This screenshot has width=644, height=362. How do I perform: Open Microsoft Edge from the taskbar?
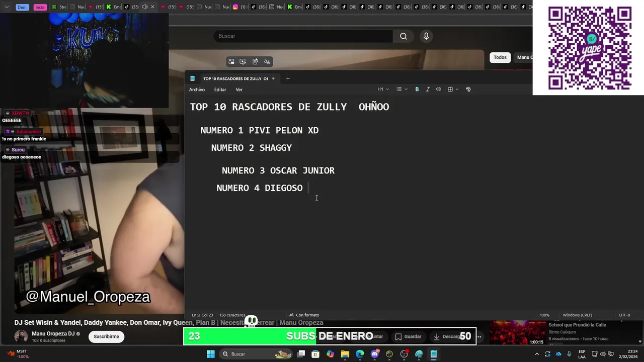[x=360, y=354]
